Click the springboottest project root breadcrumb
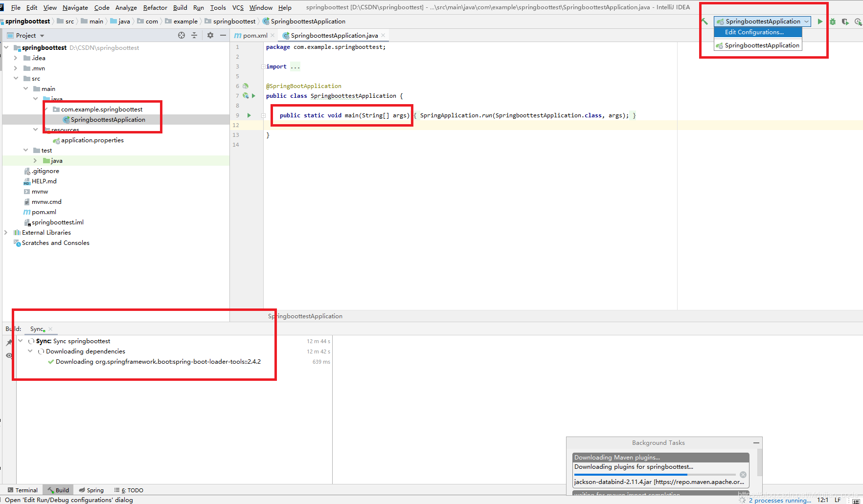 [x=27, y=21]
